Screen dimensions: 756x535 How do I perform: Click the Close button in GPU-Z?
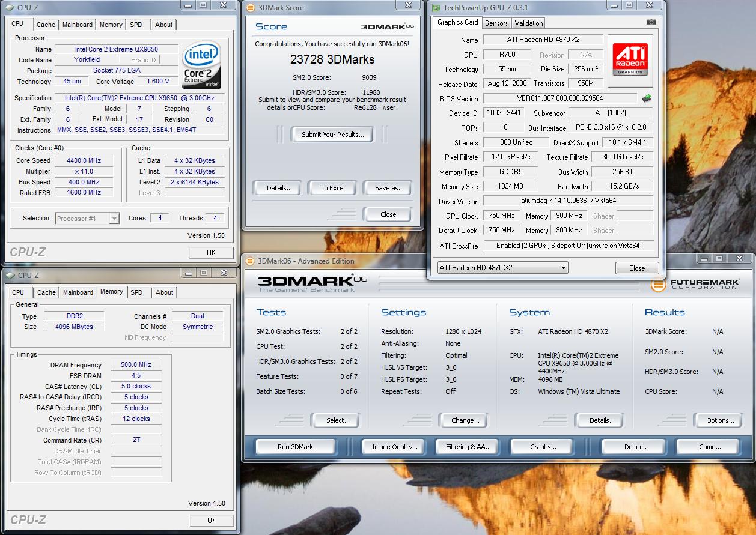coord(637,268)
